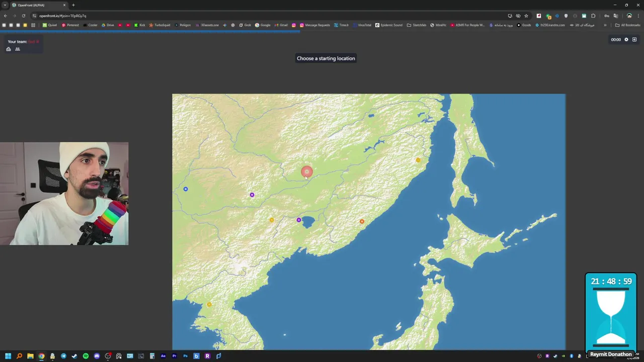This screenshot has width=644, height=362.
Task: Click the Reymit Donathon timer widget
Action: 611,315
